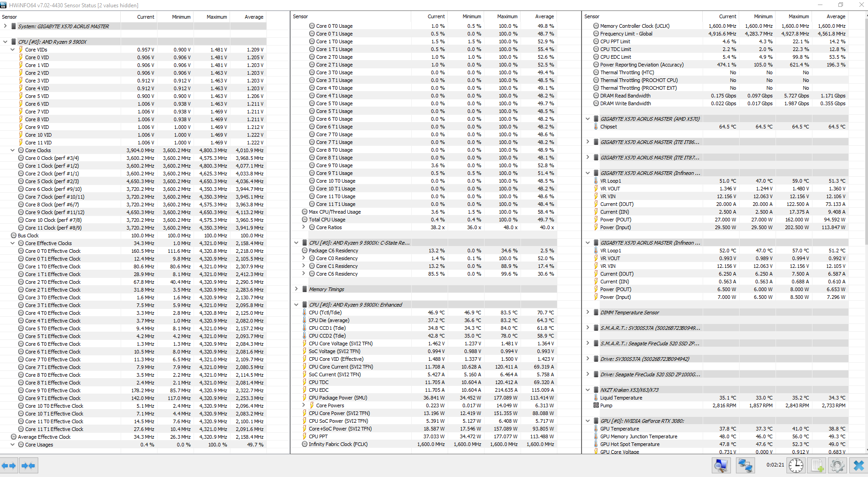Image resolution: width=868 pixels, height=477 pixels.
Task: Click the icon beside Infinity Fabric Clock (FCLK)
Action: [305, 444]
